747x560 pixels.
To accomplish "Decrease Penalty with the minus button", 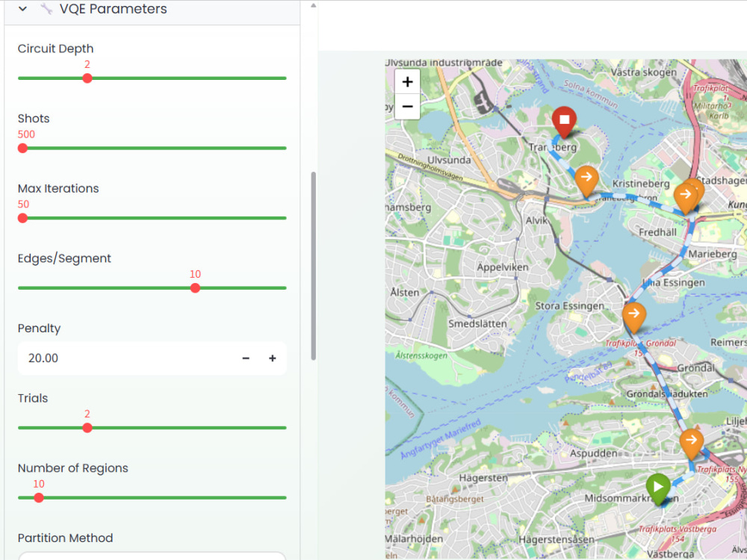I will tap(246, 358).
